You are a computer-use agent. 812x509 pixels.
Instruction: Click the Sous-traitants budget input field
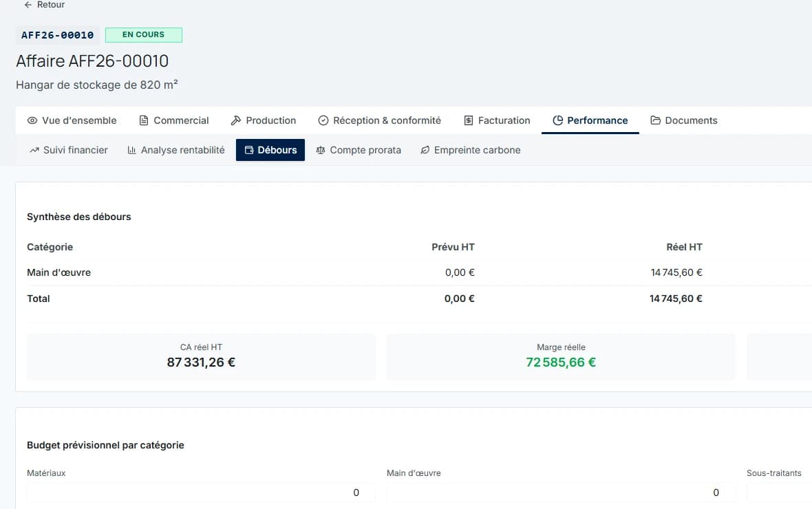pos(780,492)
